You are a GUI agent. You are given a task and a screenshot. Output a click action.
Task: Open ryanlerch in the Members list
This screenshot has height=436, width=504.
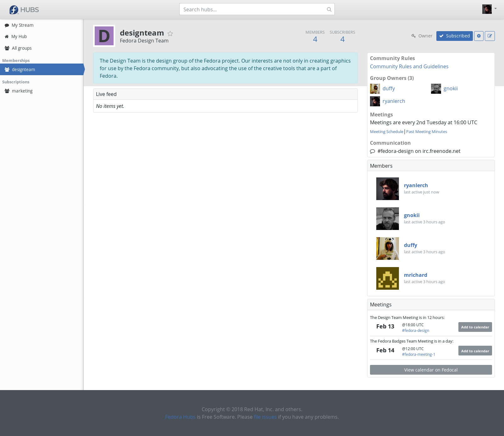[416, 186]
